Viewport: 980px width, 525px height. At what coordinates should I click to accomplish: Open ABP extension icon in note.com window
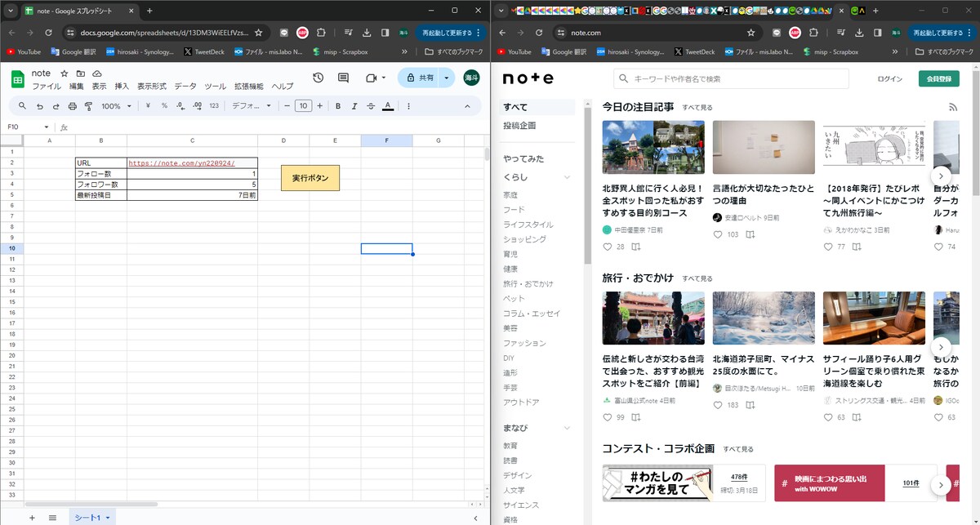tap(795, 33)
